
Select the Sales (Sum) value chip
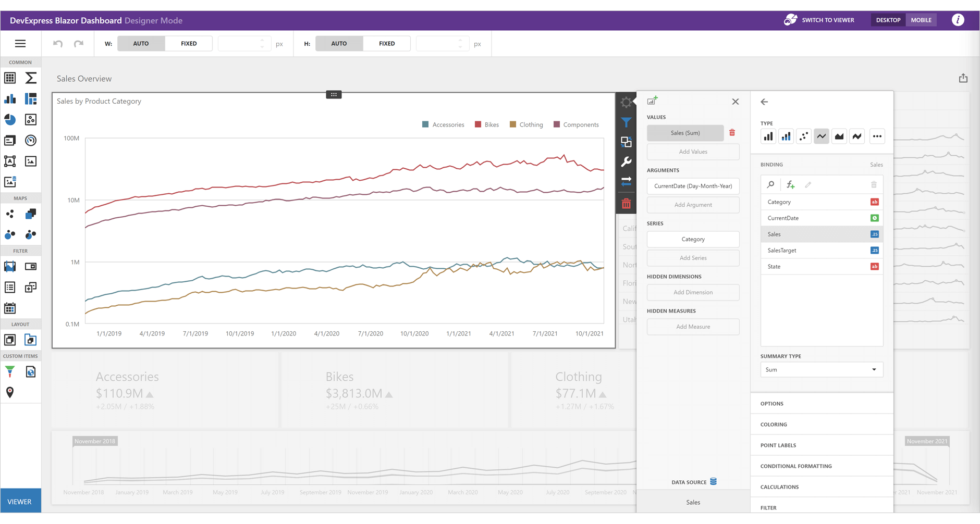tap(685, 133)
